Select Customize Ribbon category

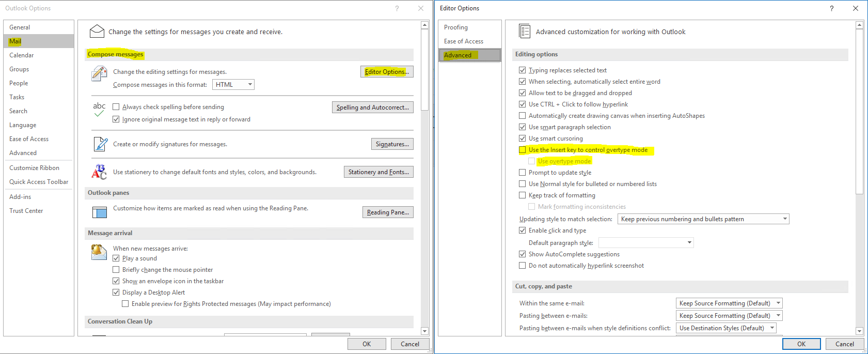pyautogui.click(x=39, y=168)
